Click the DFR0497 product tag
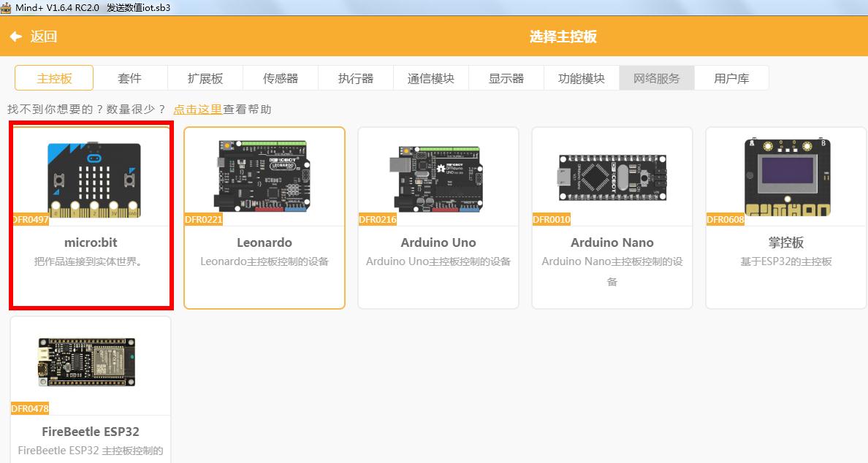This screenshot has height=463, width=868. [x=31, y=220]
